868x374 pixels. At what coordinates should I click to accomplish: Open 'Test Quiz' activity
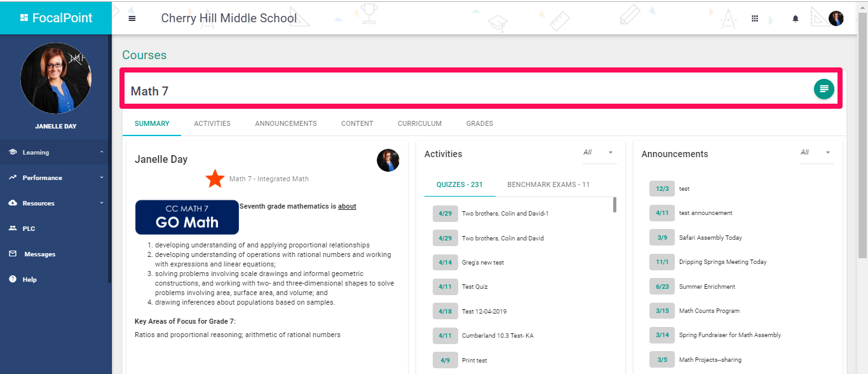(475, 287)
